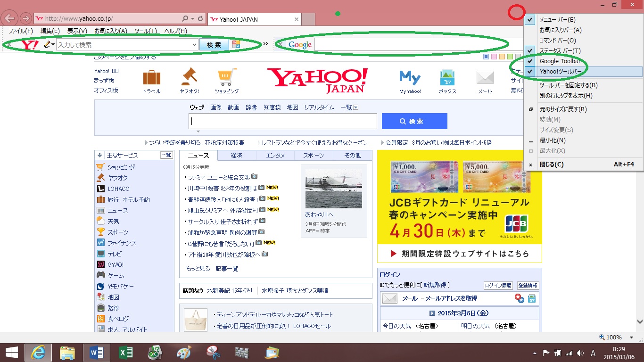Image resolution: width=644 pixels, height=362 pixels.
Task: Switch to the エンタメ news tab
Action: click(x=275, y=156)
